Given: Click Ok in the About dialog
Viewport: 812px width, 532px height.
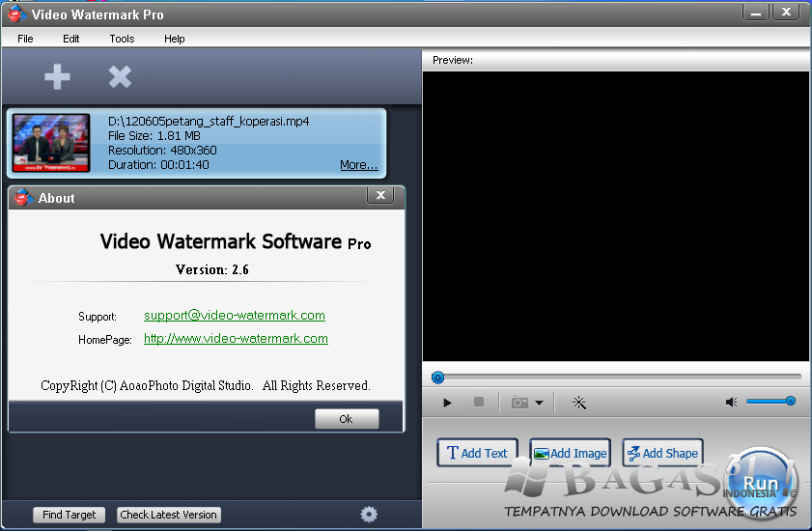Looking at the screenshot, I should click(347, 419).
